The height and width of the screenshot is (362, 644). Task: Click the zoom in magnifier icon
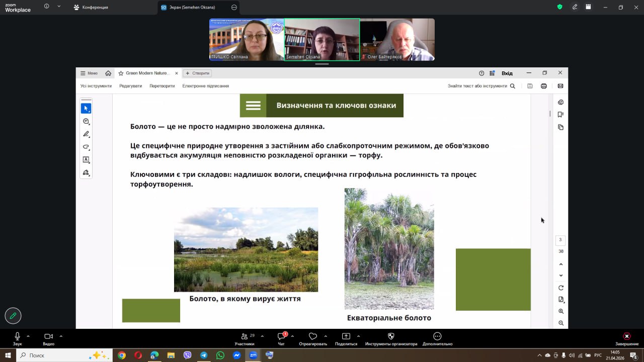pos(561,311)
